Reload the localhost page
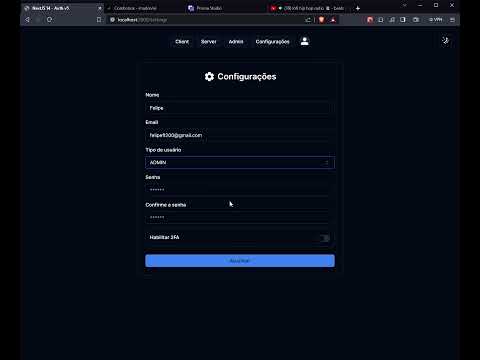This screenshot has height=360, width=480. click(49, 20)
